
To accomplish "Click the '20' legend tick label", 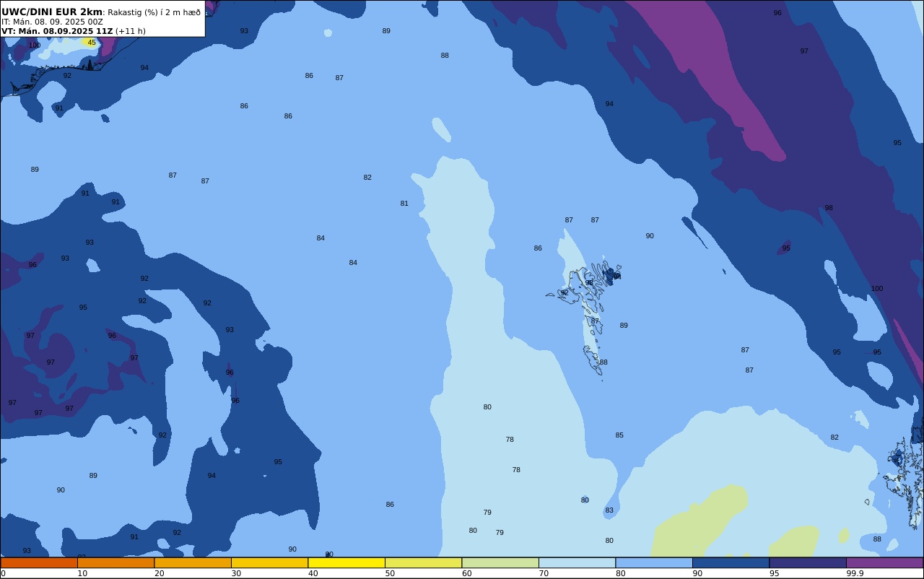I will [160, 573].
